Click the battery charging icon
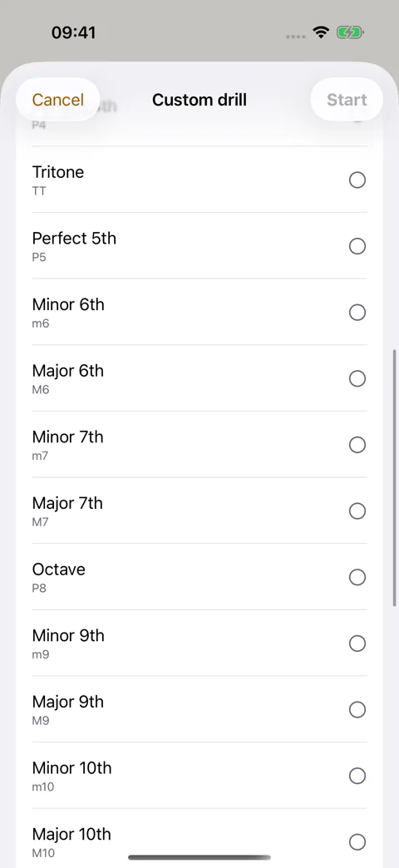The image size is (399, 868). [x=350, y=32]
